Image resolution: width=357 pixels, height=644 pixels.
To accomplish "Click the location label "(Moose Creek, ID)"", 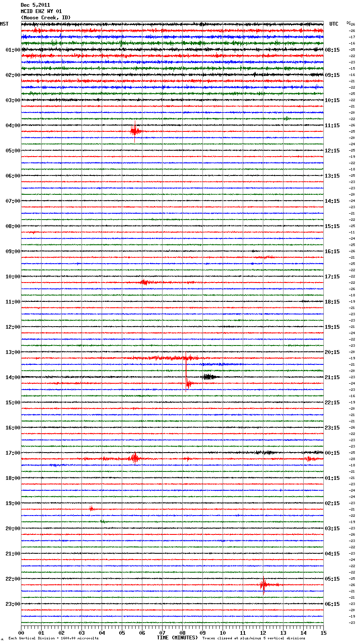I will [x=46, y=18].
